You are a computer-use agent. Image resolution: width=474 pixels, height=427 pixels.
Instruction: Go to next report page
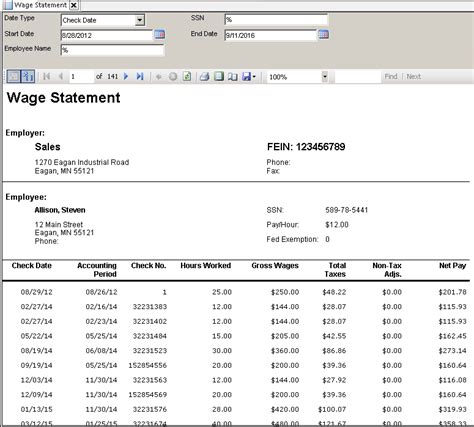point(126,77)
